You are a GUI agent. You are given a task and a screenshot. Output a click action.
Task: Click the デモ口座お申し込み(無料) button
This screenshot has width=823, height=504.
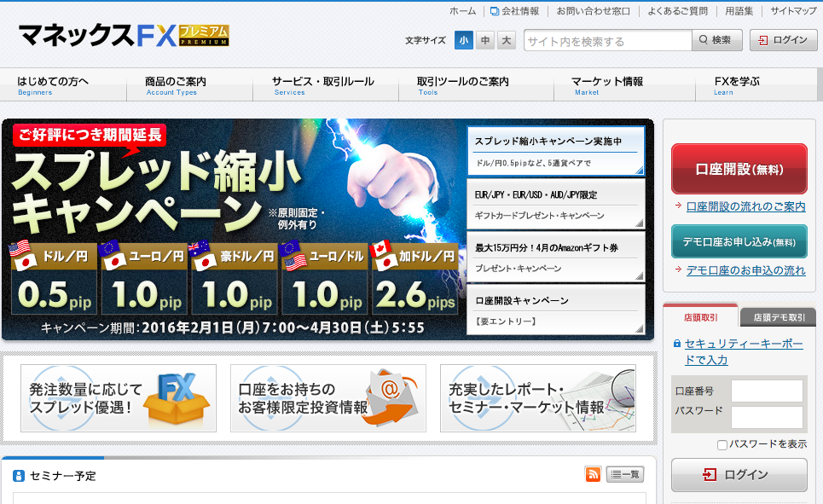point(739,241)
